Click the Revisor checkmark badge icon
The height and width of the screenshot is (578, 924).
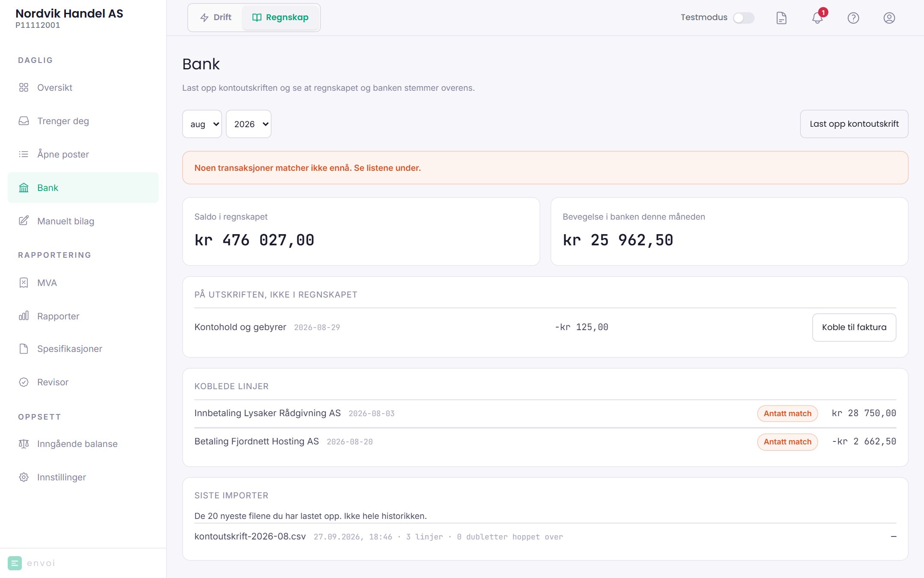(x=24, y=382)
